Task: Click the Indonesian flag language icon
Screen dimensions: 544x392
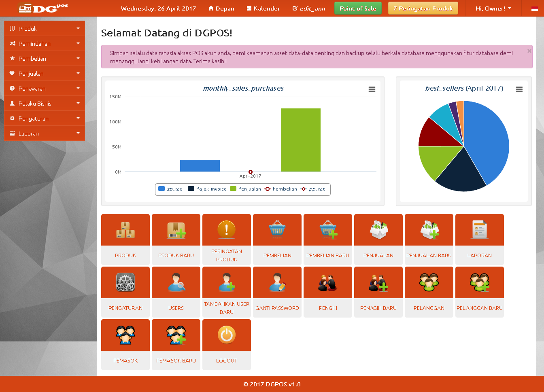Action: click(534, 8)
